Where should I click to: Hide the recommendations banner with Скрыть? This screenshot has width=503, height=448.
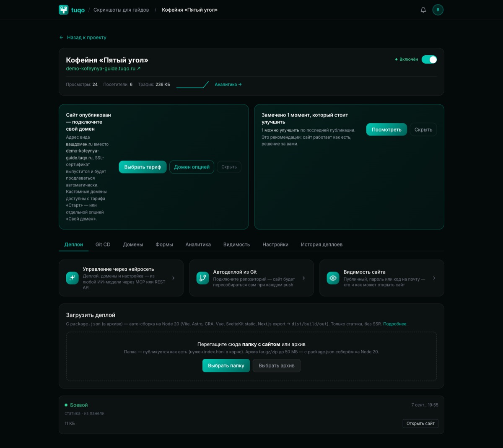423,129
